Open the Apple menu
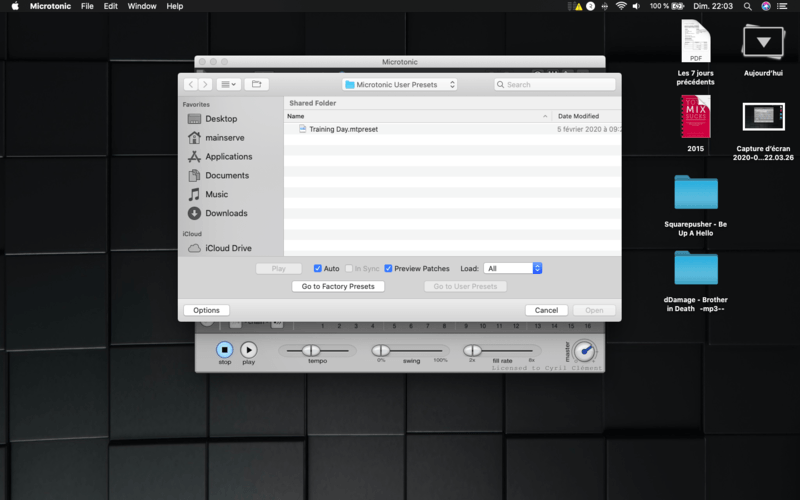800x500 pixels. click(15, 6)
